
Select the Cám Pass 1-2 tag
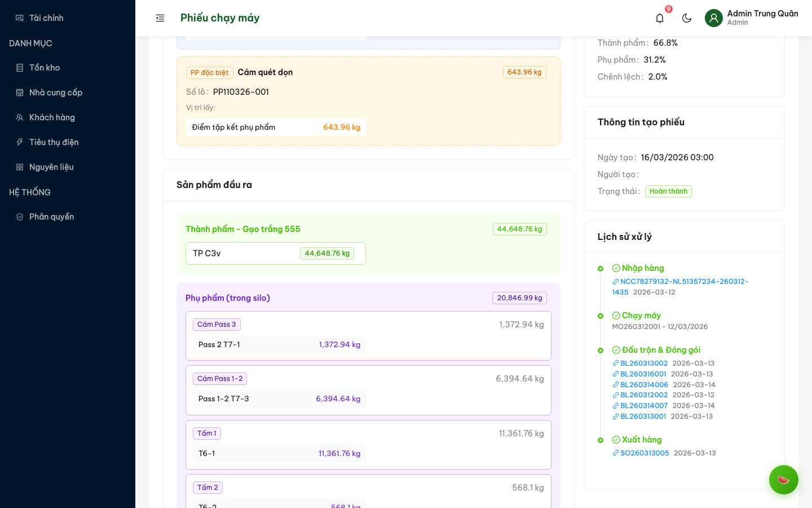[x=220, y=379]
